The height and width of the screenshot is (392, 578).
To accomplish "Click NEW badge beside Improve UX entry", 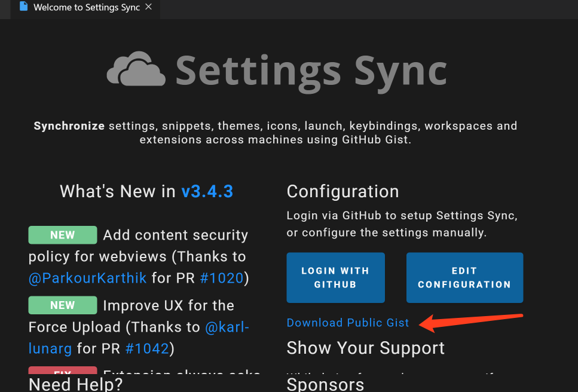I will [x=62, y=305].
